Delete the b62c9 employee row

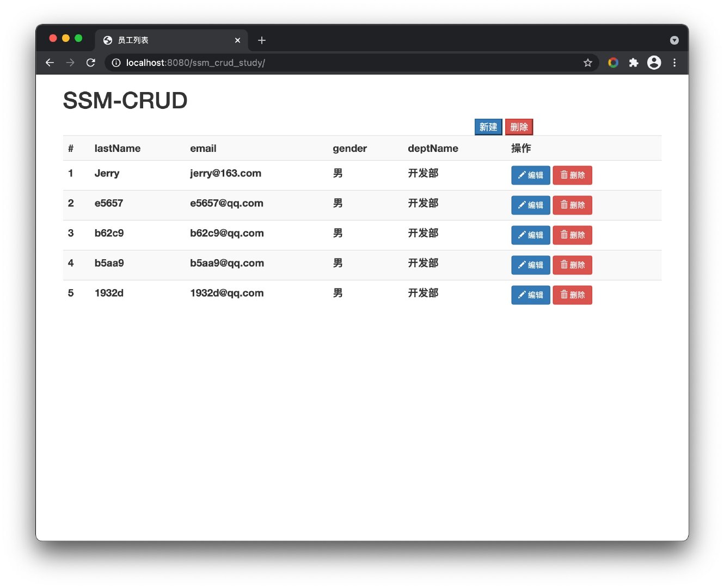pyautogui.click(x=572, y=235)
